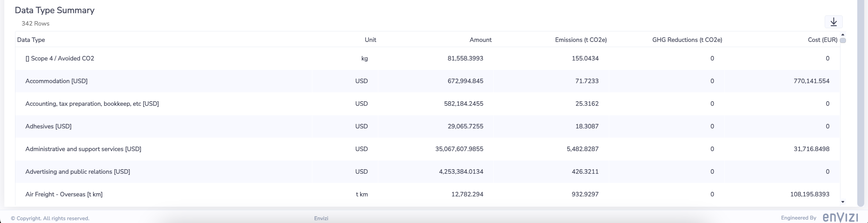Download the Data Type Summary table
Screen dimensions: 868x223
833,22
